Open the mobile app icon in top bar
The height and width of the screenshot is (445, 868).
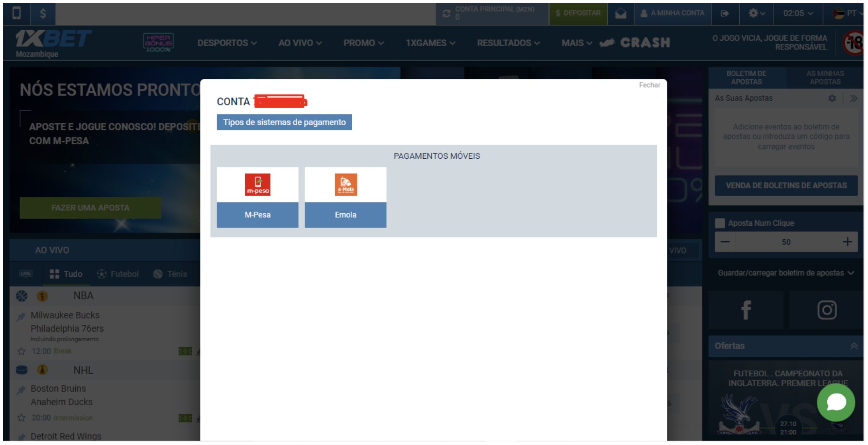16,14
